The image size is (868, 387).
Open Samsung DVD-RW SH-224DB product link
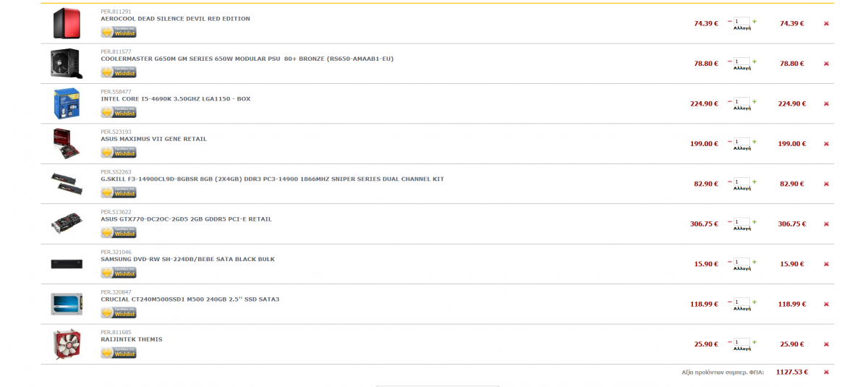(188, 259)
